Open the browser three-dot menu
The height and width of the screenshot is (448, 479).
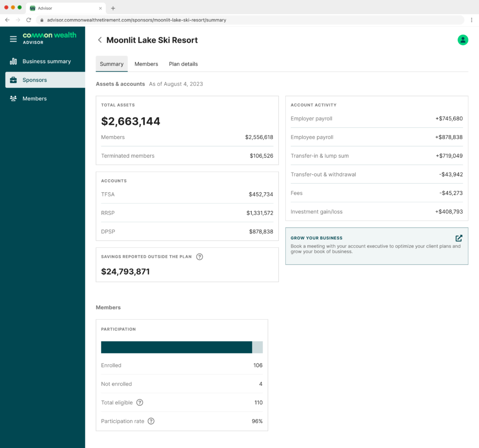[472, 20]
